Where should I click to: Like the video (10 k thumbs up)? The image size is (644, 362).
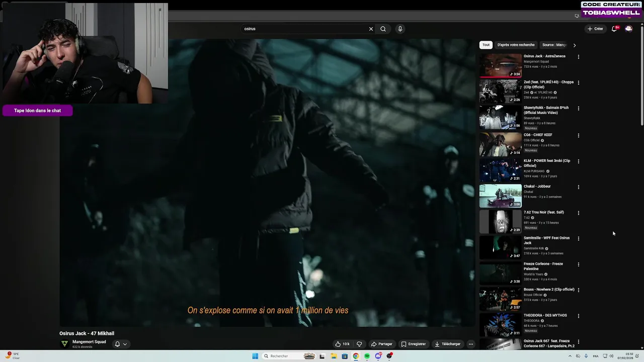pyautogui.click(x=342, y=344)
